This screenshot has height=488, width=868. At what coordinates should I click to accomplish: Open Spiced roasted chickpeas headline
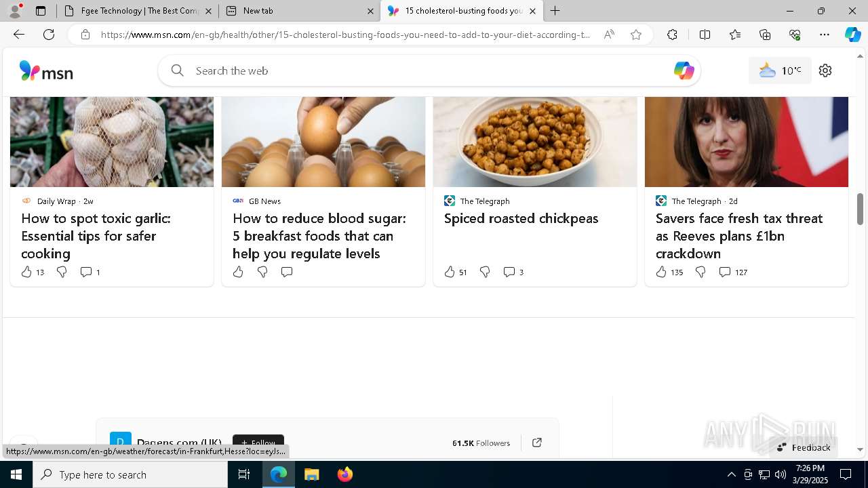tap(521, 218)
